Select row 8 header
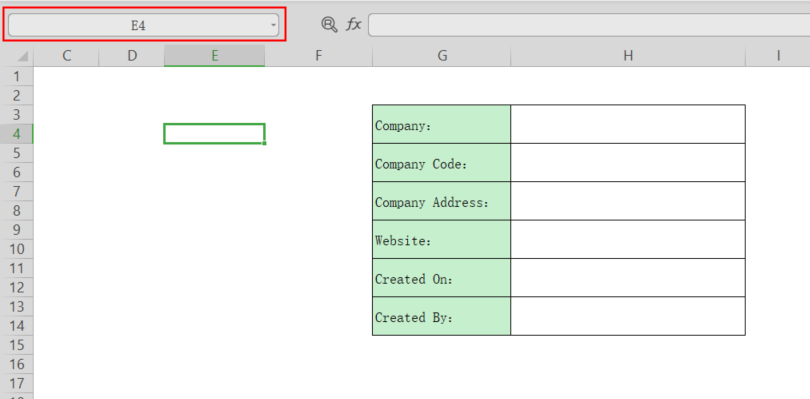This screenshot has width=810, height=399. (17, 211)
